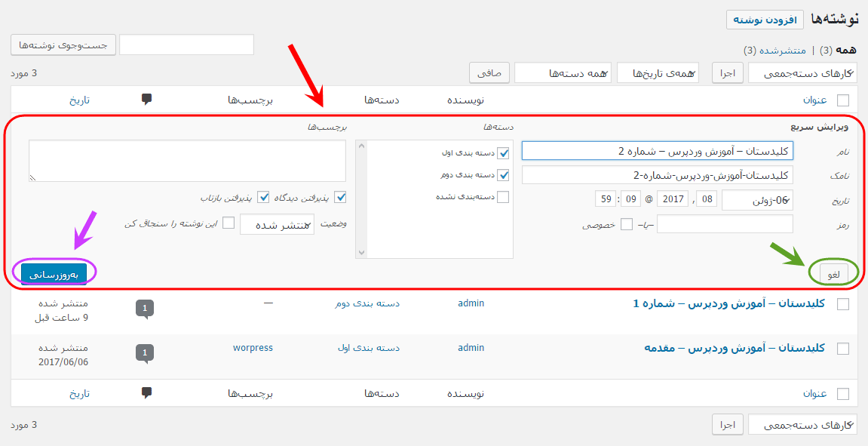Toggle the دسته بندی دوم category checkbox

[503, 174]
